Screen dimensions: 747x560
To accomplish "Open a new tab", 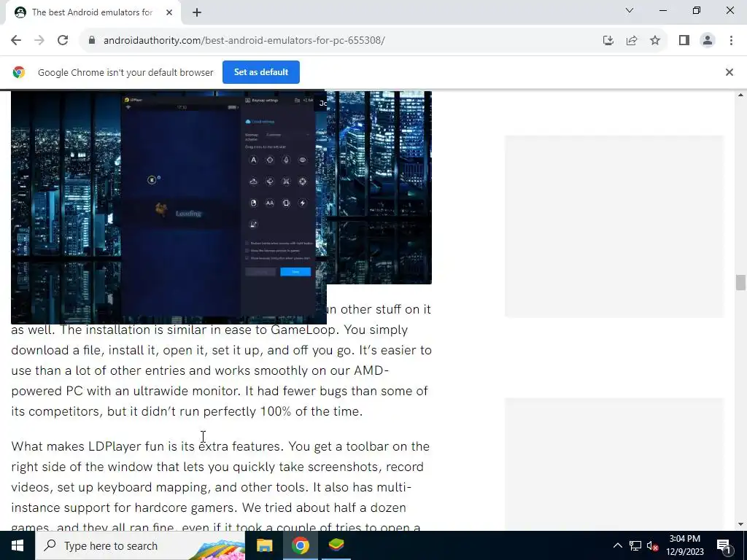I will [x=197, y=12].
